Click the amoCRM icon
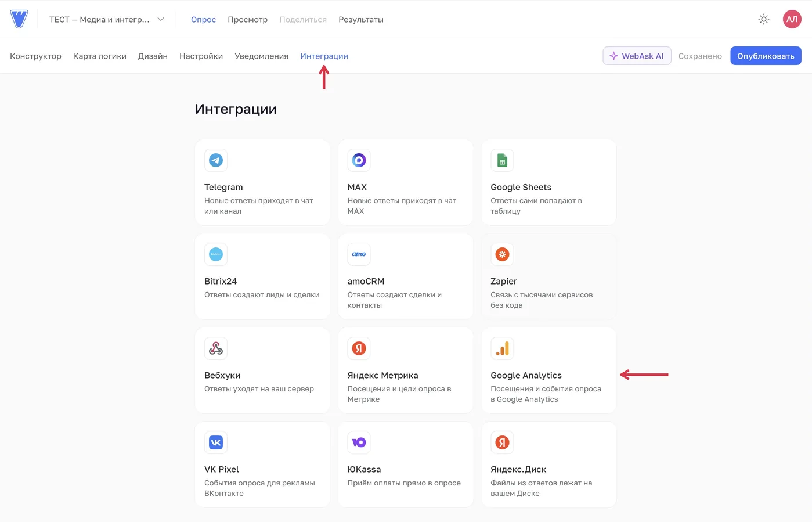The height and width of the screenshot is (522, 812). pyautogui.click(x=359, y=254)
